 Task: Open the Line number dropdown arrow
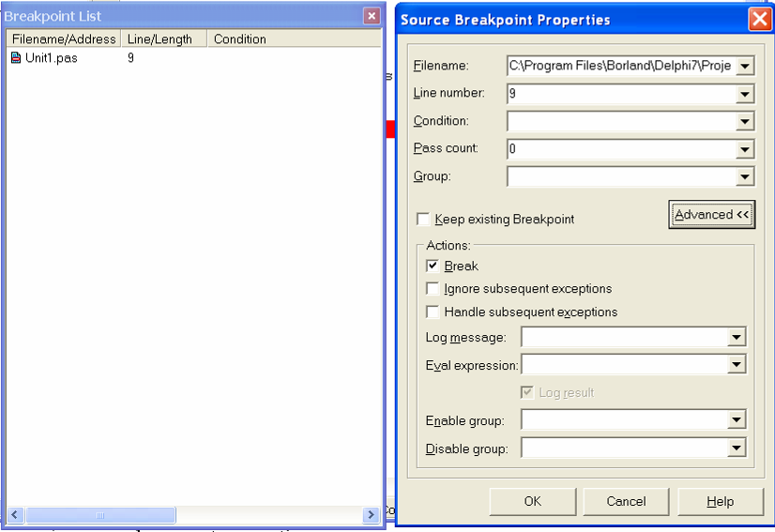click(745, 94)
